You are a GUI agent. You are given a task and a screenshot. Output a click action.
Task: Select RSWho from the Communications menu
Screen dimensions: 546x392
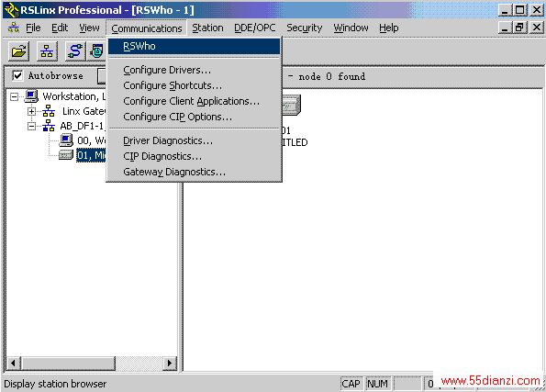pos(194,46)
